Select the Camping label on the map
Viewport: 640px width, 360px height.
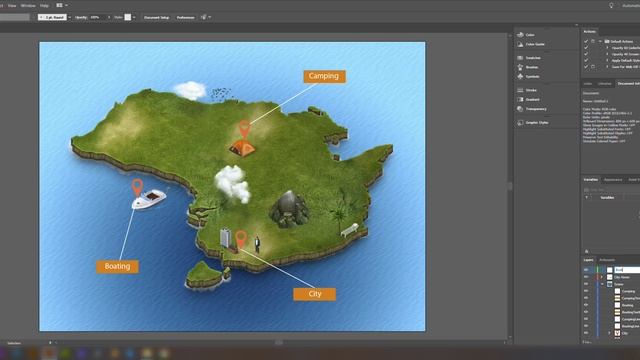pyautogui.click(x=324, y=76)
